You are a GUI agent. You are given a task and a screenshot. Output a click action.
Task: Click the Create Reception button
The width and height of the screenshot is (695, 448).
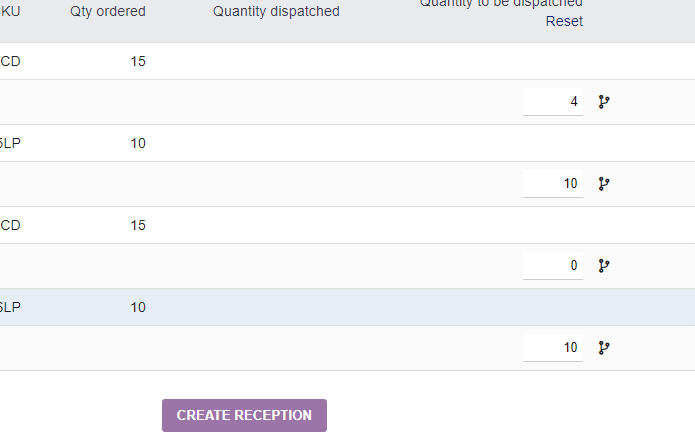[x=244, y=415]
